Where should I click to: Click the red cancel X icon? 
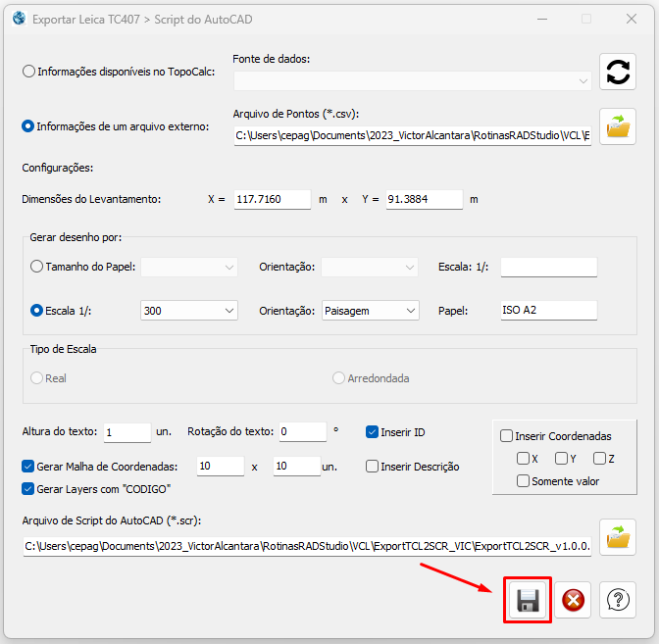tap(573, 600)
